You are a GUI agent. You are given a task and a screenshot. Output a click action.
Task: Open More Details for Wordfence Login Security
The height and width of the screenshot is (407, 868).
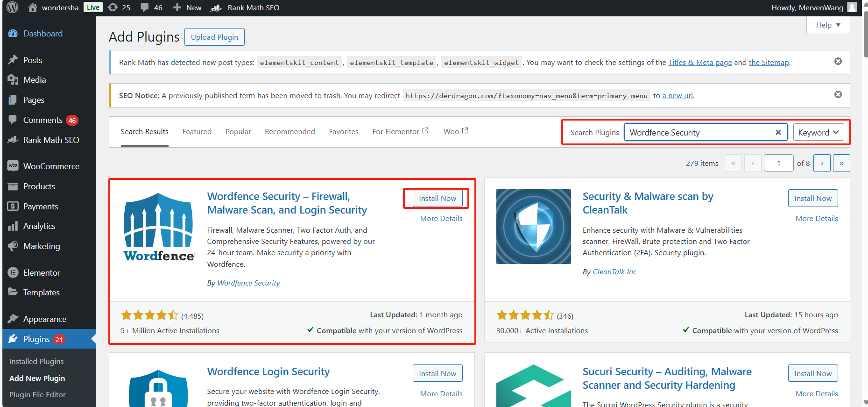coord(441,393)
